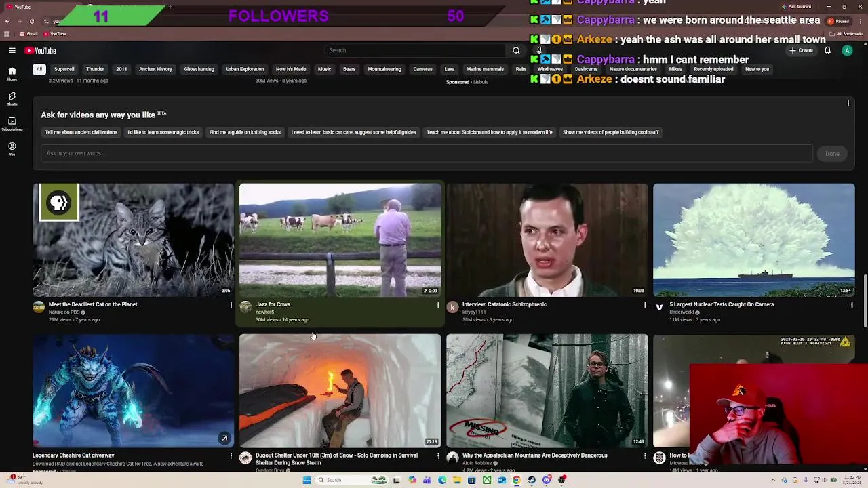This screenshot has height=488, width=868.
Task: Select the Ghost hunting filter chip
Action: (199, 69)
